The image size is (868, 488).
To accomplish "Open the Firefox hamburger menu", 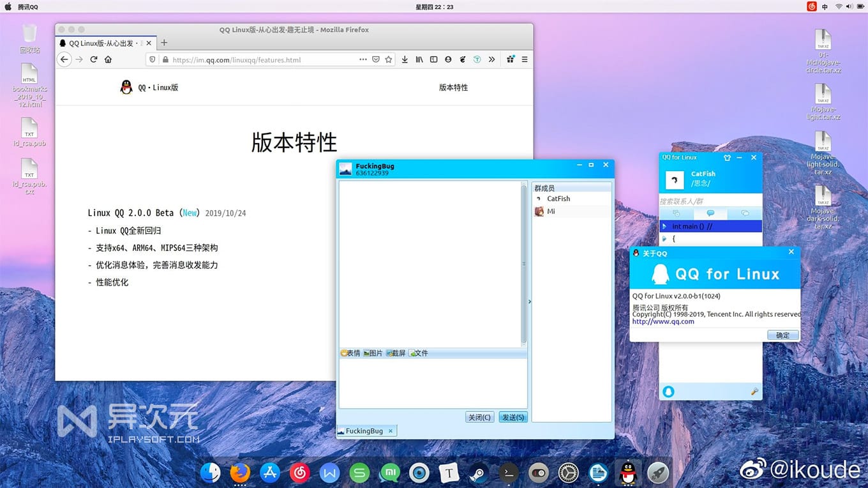I will click(524, 59).
